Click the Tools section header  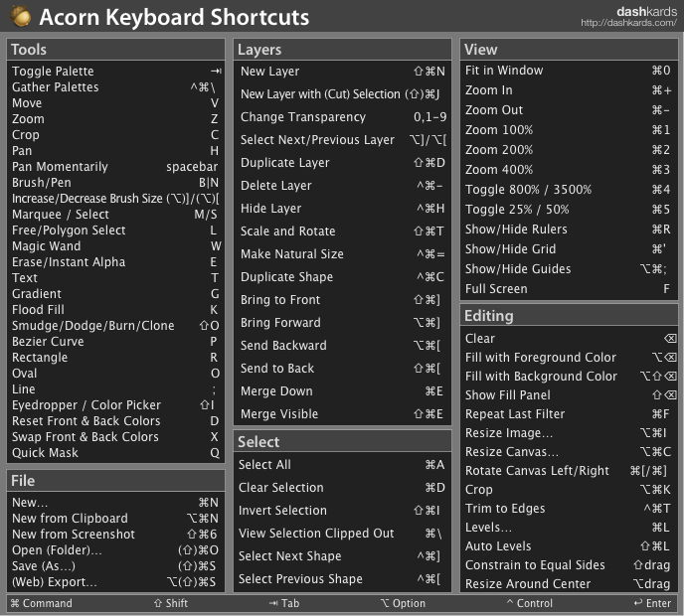(115, 50)
